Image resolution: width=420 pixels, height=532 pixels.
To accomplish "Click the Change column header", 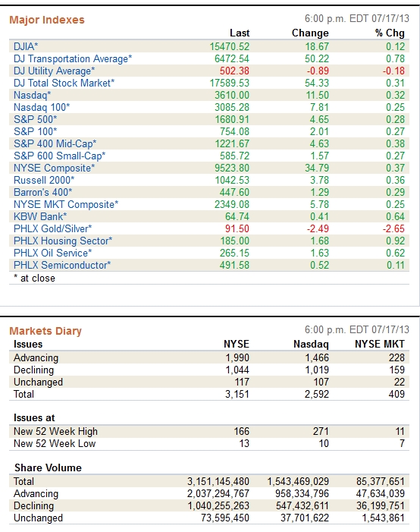I will [x=310, y=33].
